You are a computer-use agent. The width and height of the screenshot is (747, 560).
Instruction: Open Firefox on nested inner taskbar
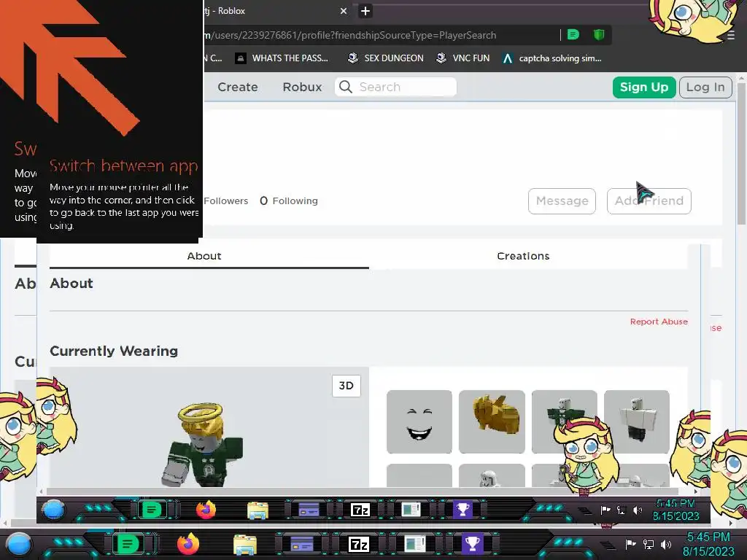(206, 510)
